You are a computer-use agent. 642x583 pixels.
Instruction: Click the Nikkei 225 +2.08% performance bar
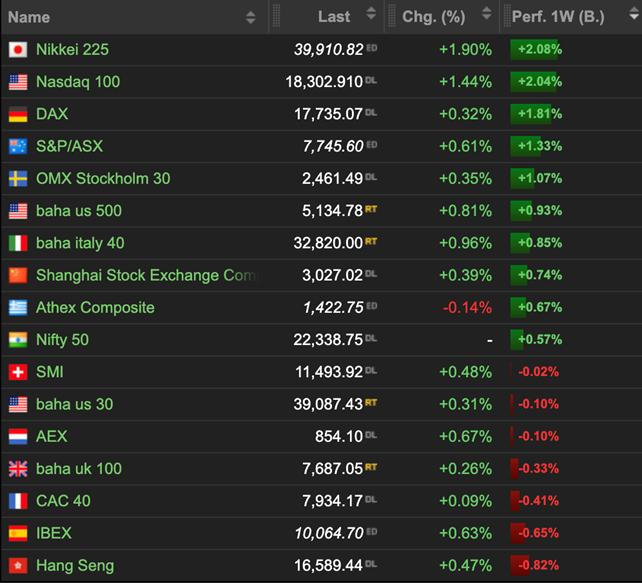pos(535,50)
